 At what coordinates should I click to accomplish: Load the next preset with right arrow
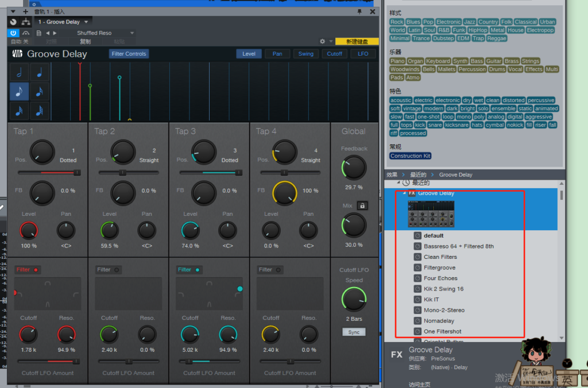(x=55, y=33)
